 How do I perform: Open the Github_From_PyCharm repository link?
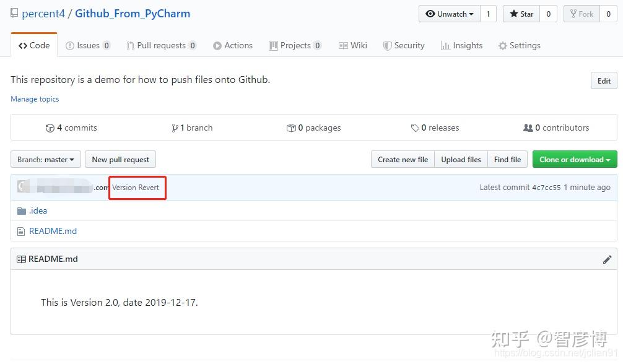(133, 14)
